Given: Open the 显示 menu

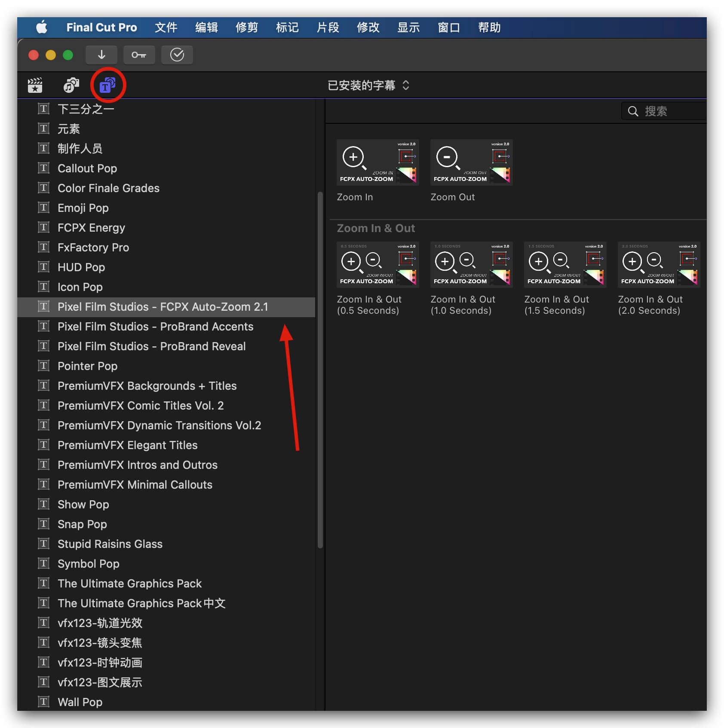Looking at the screenshot, I should click(408, 28).
